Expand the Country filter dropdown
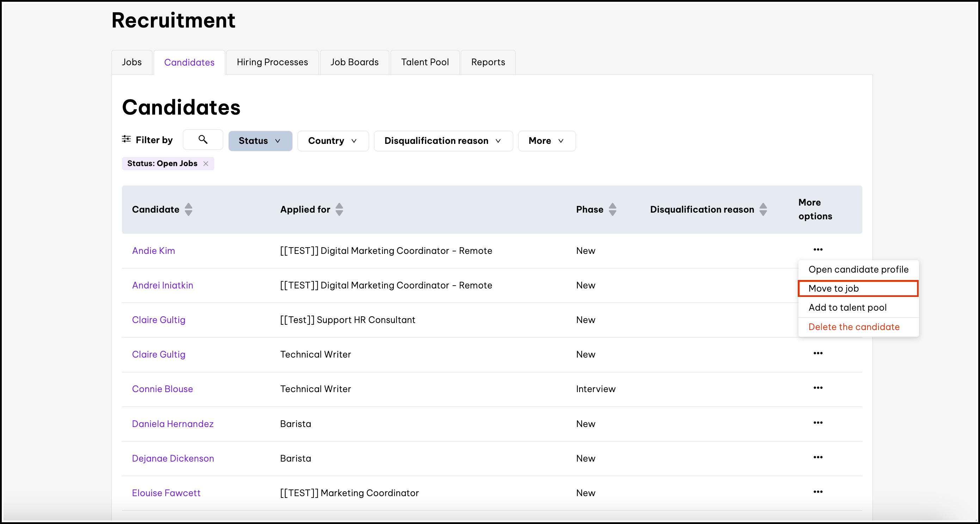 tap(332, 141)
